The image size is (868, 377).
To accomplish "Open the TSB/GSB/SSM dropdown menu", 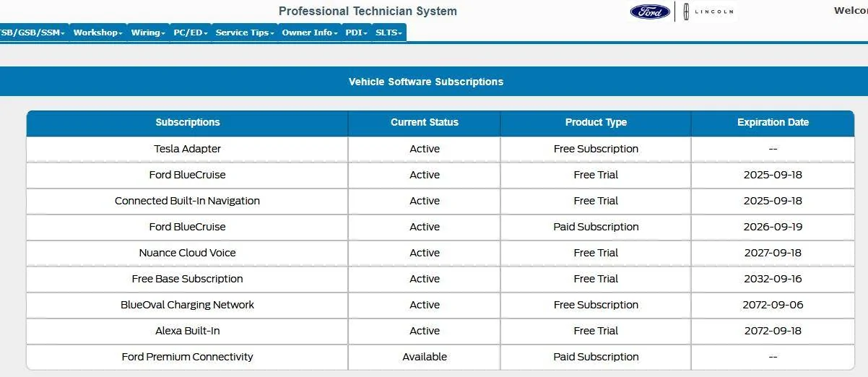I will (32, 32).
